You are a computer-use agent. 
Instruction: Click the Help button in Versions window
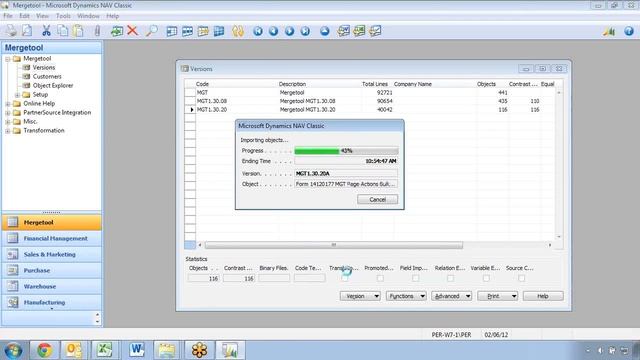543,296
